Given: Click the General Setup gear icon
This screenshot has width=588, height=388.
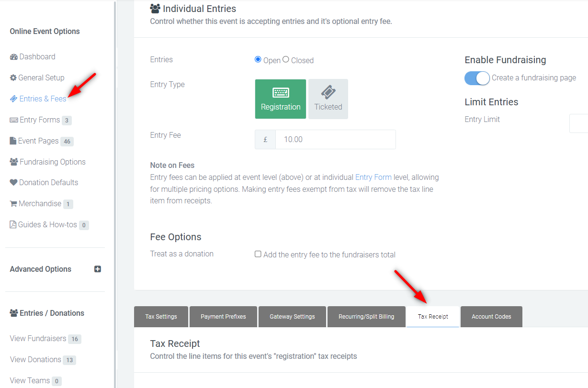Looking at the screenshot, I should [13, 78].
